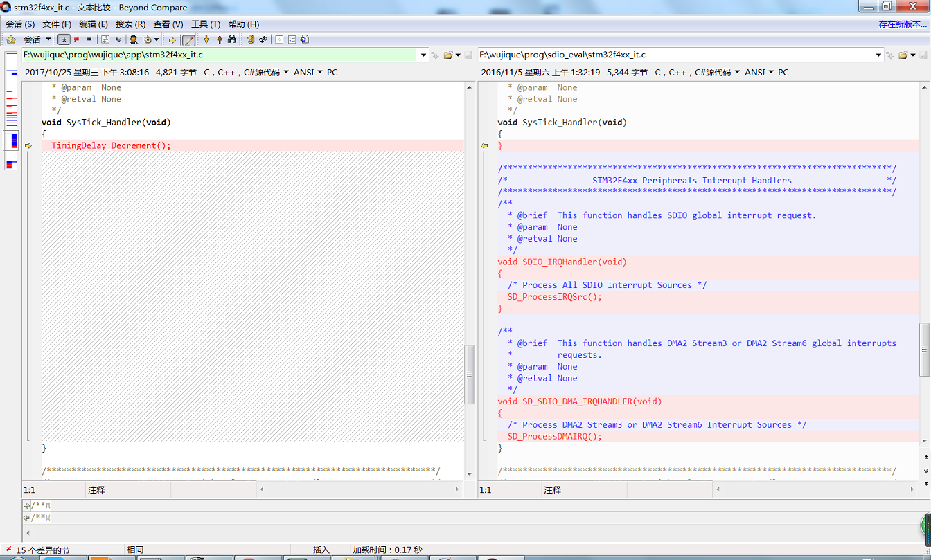Open left ANSI encoding dropdown

point(308,72)
